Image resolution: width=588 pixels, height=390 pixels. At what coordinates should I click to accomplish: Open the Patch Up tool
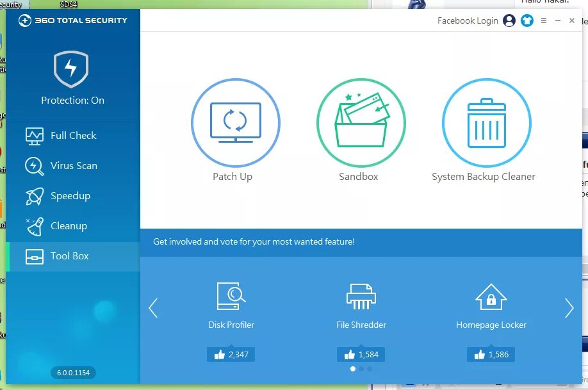pos(236,122)
